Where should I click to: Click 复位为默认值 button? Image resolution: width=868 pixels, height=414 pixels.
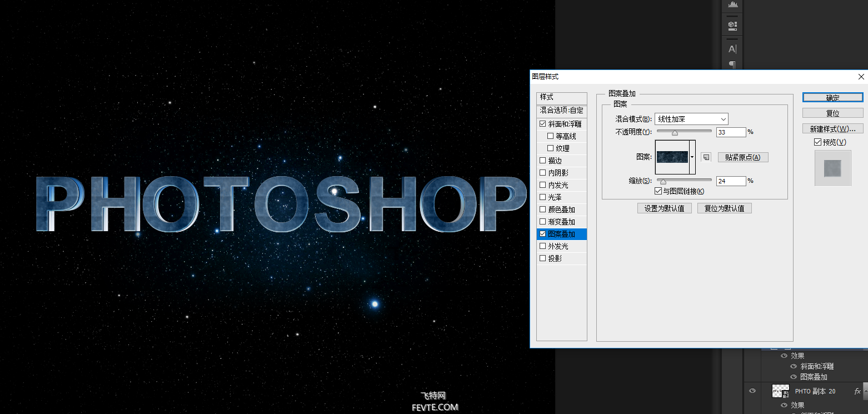coord(725,208)
